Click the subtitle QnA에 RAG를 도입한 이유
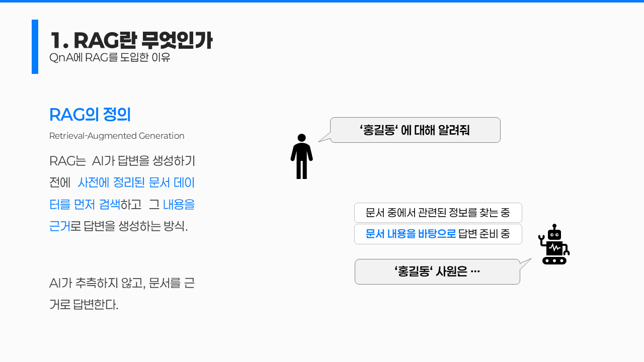This screenshot has width=644, height=362. (110, 58)
